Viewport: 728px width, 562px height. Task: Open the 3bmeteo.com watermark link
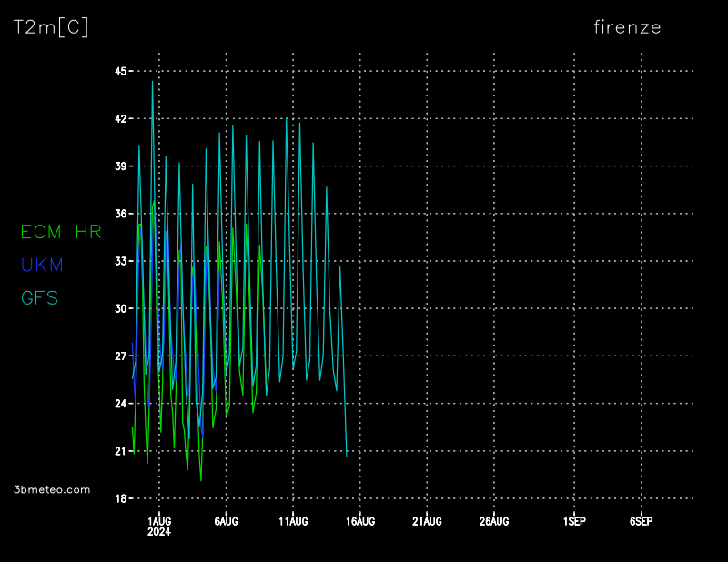click(53, 489)
